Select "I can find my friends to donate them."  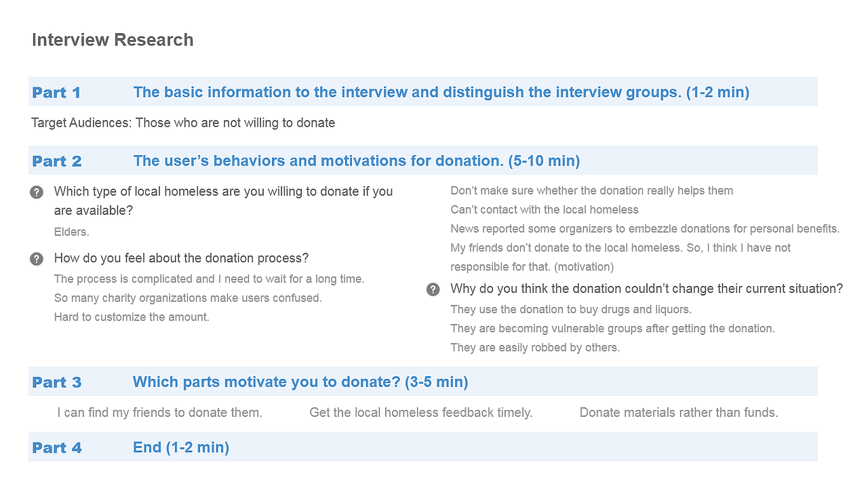coord(159,412)
